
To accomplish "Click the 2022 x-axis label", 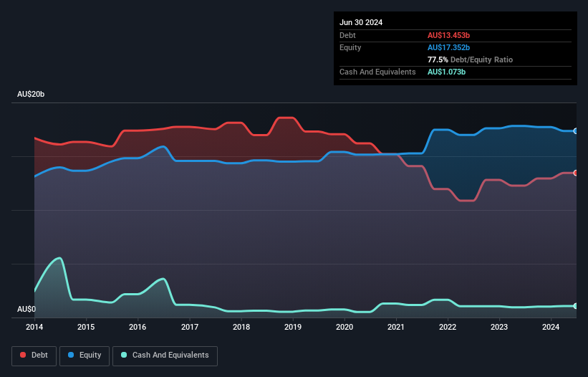I will click(448, 327).
